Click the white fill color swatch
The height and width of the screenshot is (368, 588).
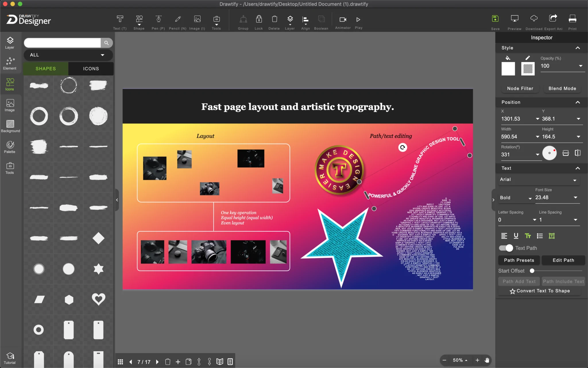[508, 69]
